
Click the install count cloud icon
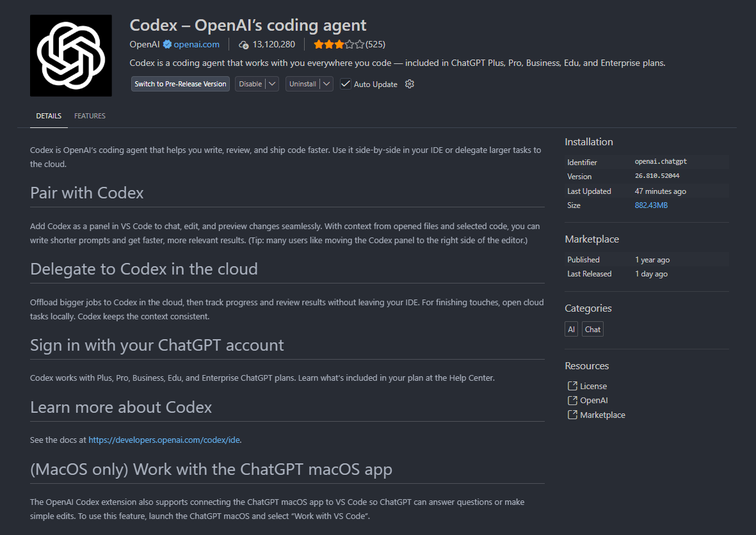[244, 45]
